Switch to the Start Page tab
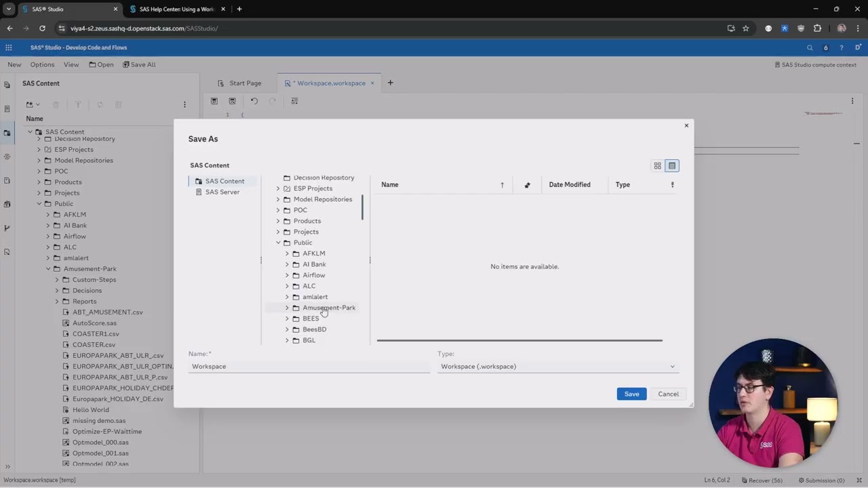This screenshot has height=488, width=868. [239, 83]
